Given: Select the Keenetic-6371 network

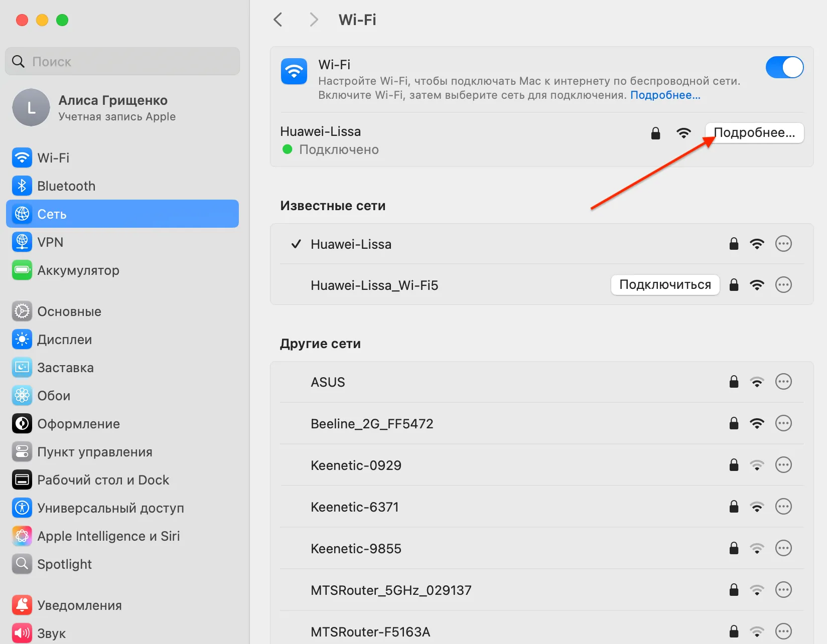Looking at the screenshot, I should point(541,507).
